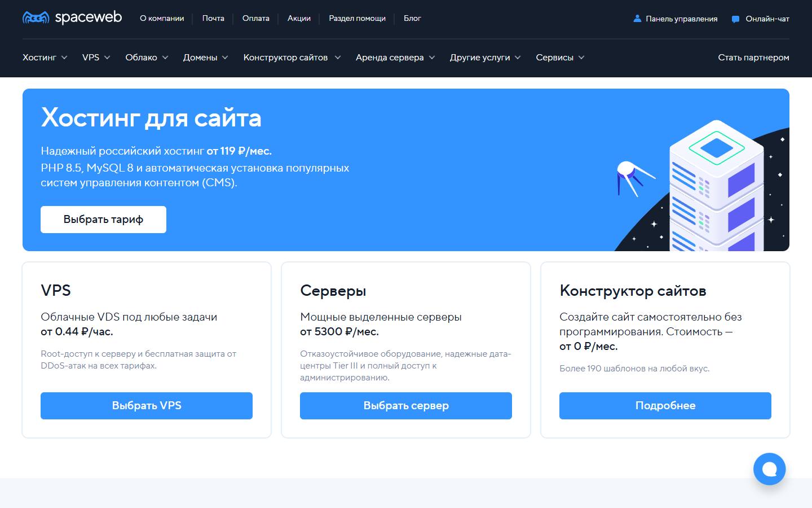Expand Конструктор сайтов navigation dropdown
The image size is (812, 508).
(292, 58)
